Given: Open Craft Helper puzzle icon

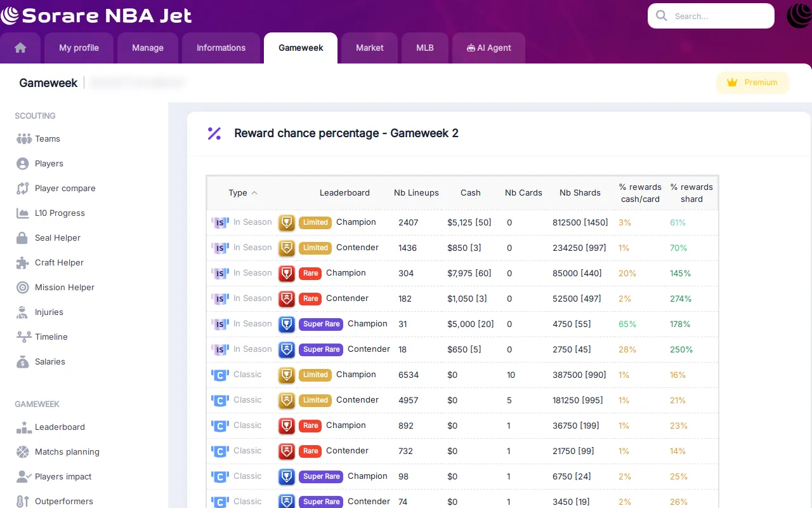Looking at the screenshot, I should tap(23, 262).
